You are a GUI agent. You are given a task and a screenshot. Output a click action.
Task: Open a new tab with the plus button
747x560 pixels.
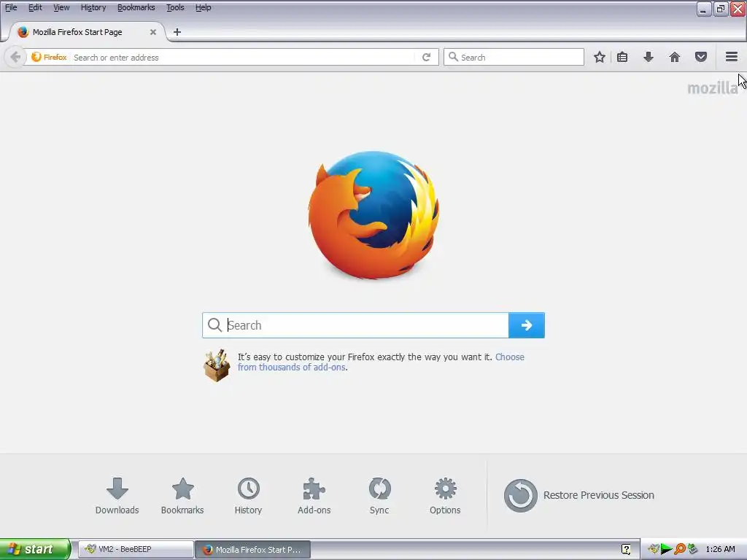177,32
